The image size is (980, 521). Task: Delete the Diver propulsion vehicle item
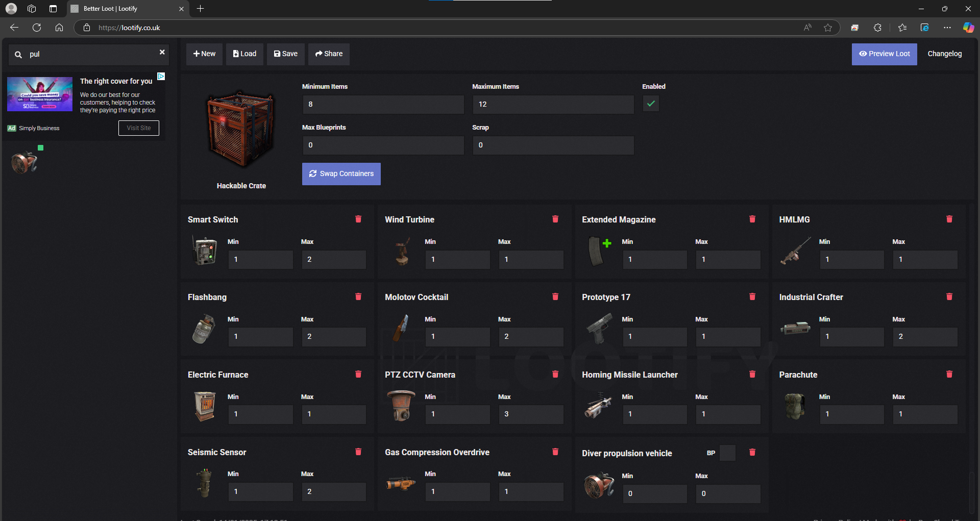click(752, 452)
